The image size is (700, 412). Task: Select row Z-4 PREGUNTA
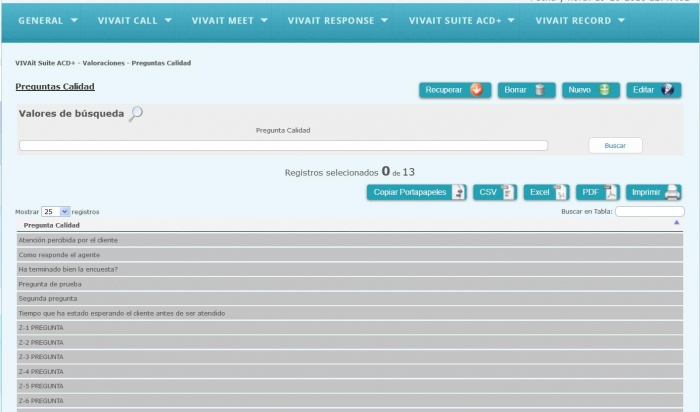click(x=350, y=371)
